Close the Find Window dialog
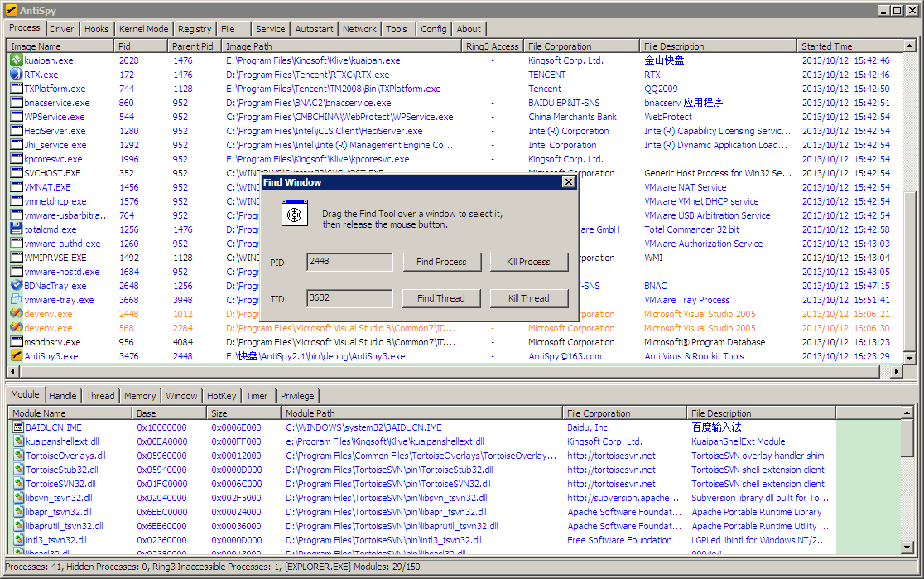 coord(568,182)
